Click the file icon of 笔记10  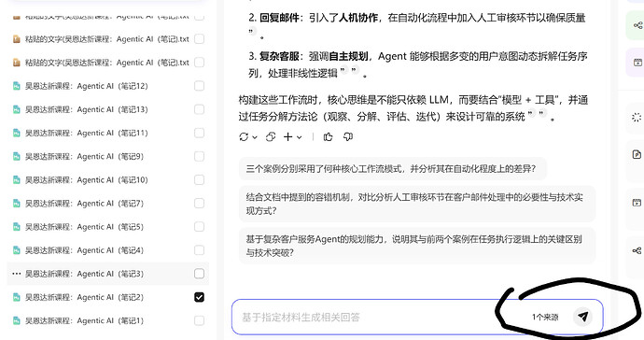17,179
